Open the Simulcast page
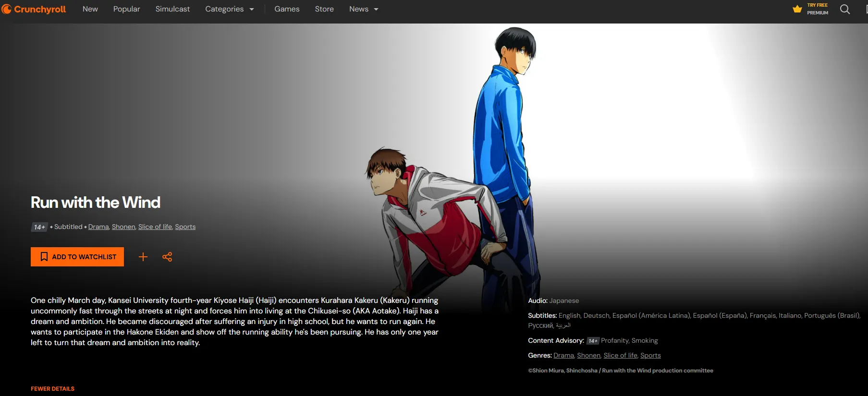The image size is (868, 396). click(172, 9)
